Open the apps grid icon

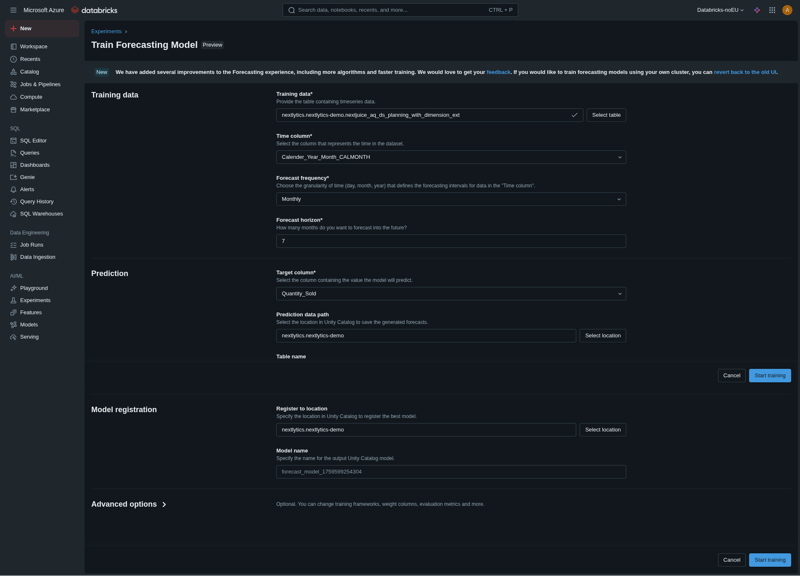coord(772,10)
